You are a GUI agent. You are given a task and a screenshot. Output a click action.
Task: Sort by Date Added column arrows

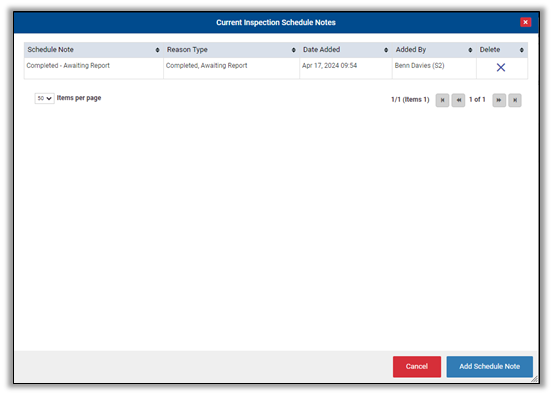coord(386,50)
